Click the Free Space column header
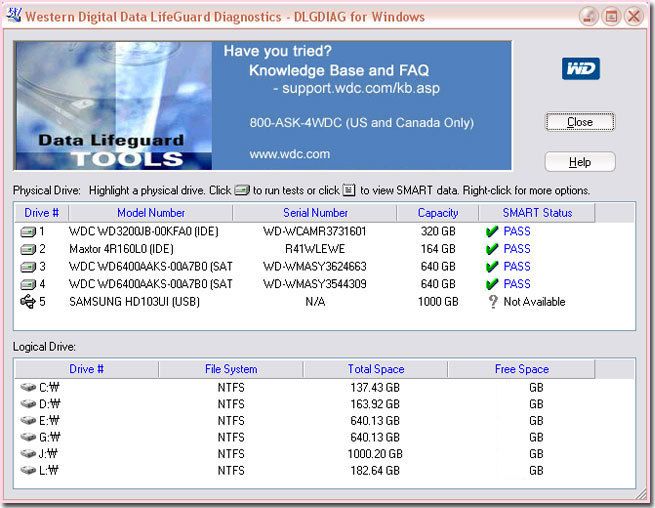The image size is (655, 508). 521,369
